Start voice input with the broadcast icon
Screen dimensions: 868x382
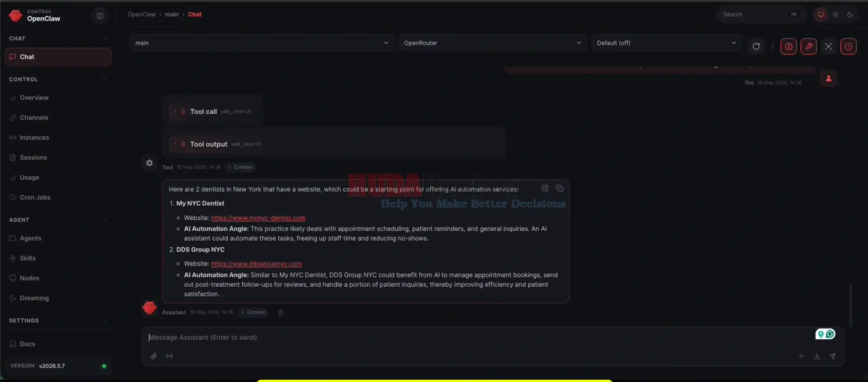coord(169,356)
